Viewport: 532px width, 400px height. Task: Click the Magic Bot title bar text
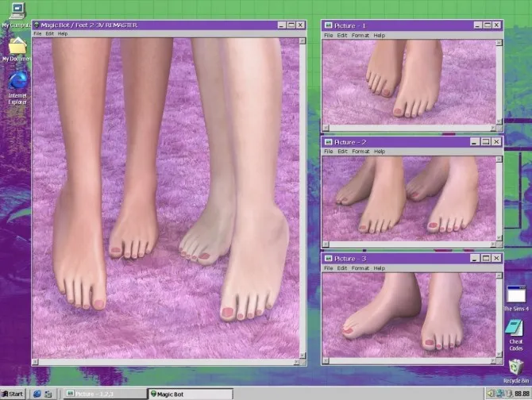point(89,25)
